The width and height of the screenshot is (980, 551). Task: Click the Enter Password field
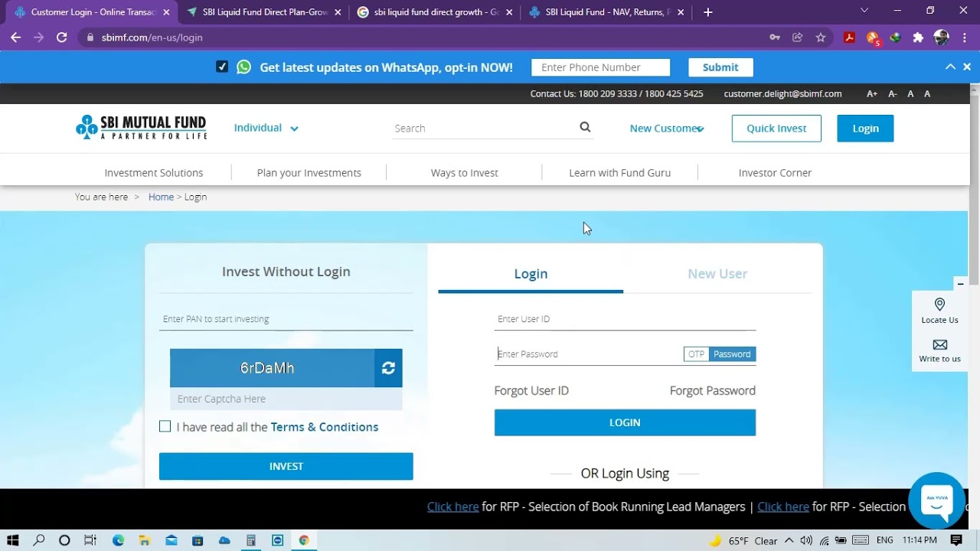[x=588, y=354]
